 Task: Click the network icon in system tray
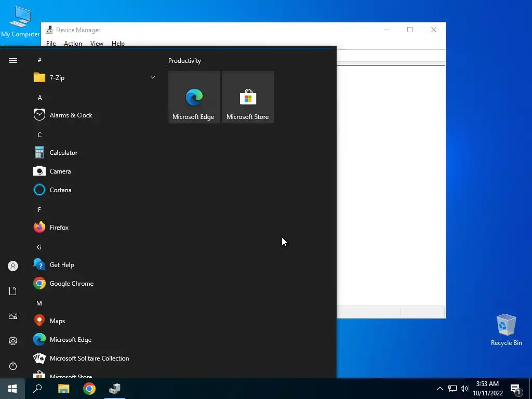coord(453,389)
